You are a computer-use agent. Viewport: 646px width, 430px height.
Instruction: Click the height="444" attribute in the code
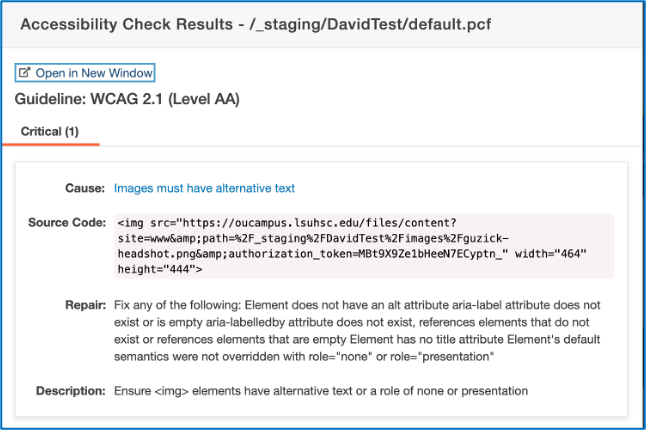click(x=160, y=269)
